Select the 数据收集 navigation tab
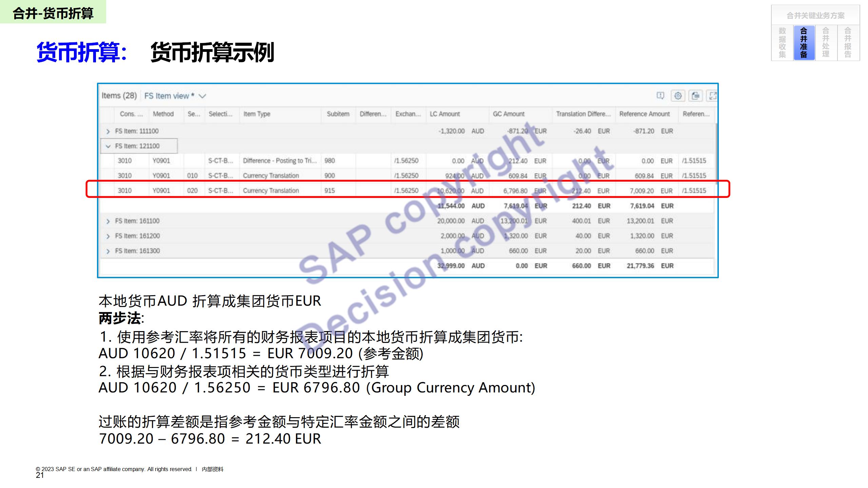Screen dimensions: 868x488 tap(782, 43)
